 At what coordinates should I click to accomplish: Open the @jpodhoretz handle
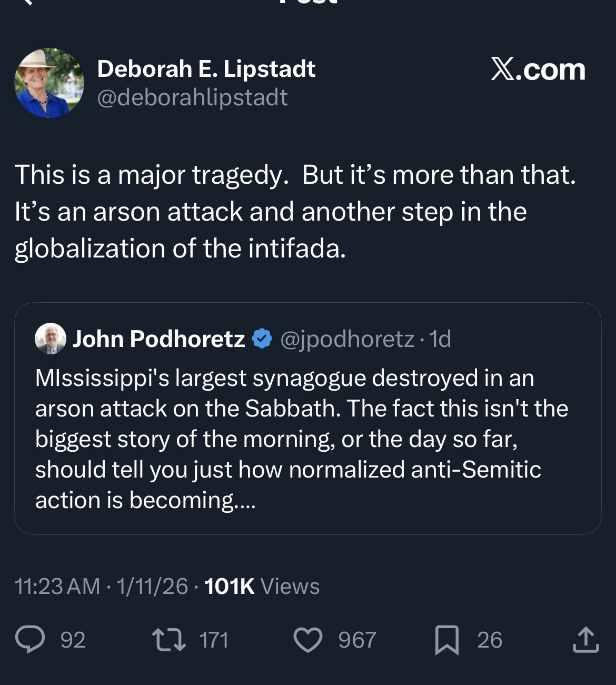click(x=347, y=339)
